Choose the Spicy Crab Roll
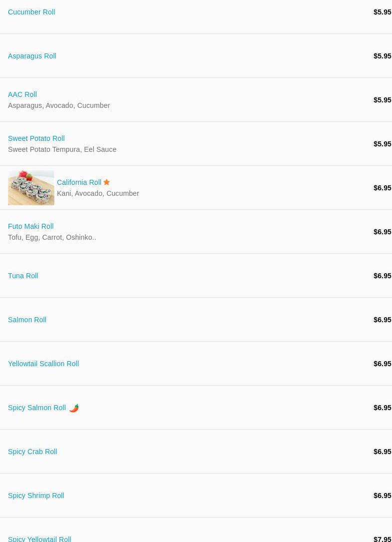392x542 pixels. [32, 452]
